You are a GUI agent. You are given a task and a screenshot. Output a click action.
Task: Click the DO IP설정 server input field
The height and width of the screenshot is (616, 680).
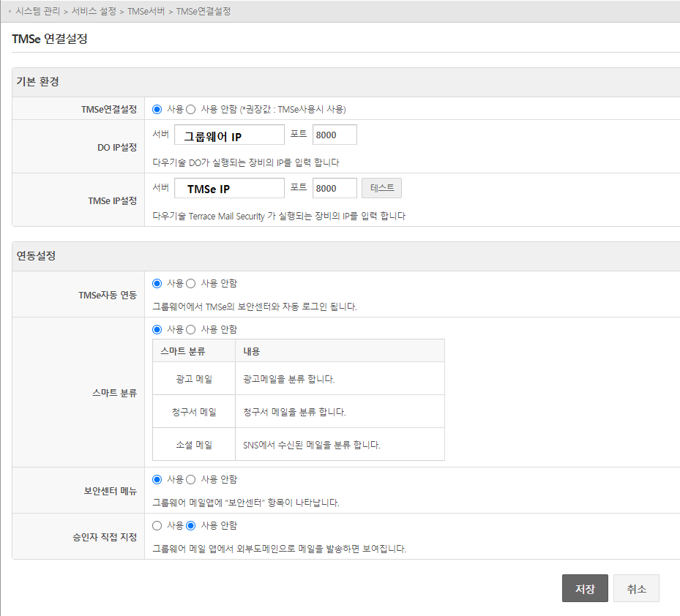(x=229, y=135)
